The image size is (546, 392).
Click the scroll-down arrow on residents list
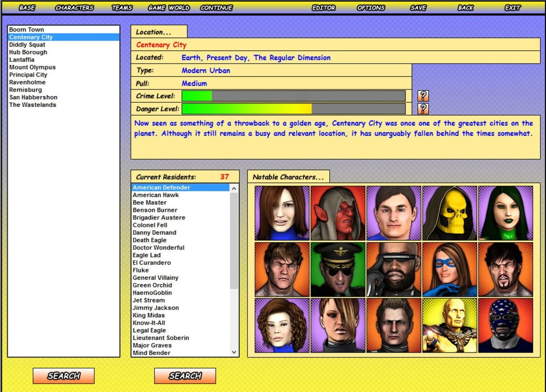tap(234, 352)
